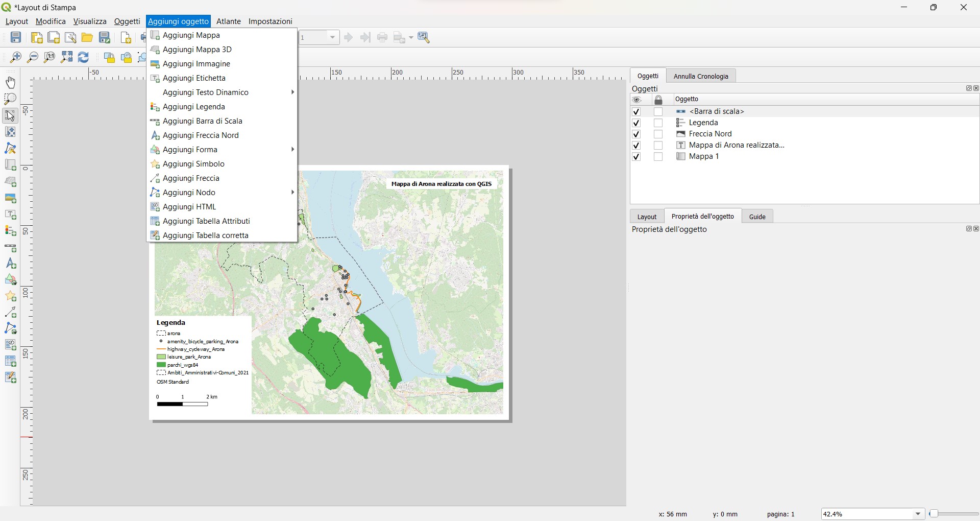Click the Open folder toolbar icon
This screenshot has height=521, width=980.
click(x=87, y=37)
